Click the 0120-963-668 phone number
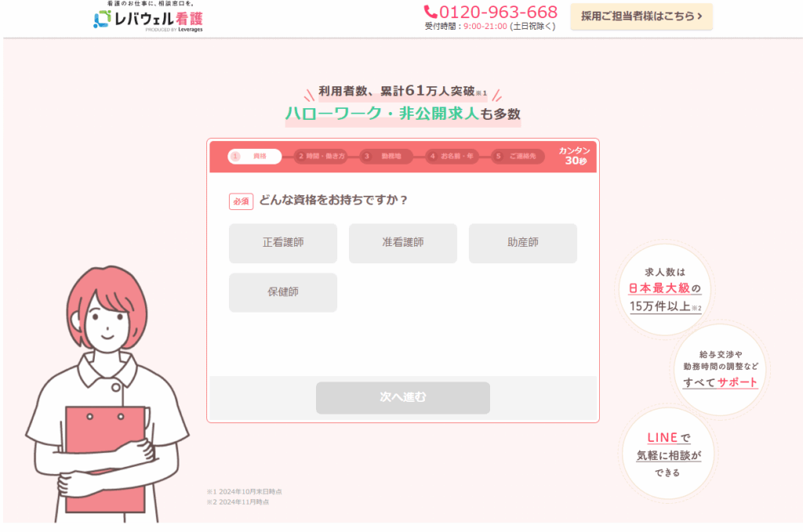Viewport: 803px width, 532px height. pyautogui.click(x=498, y=12)
